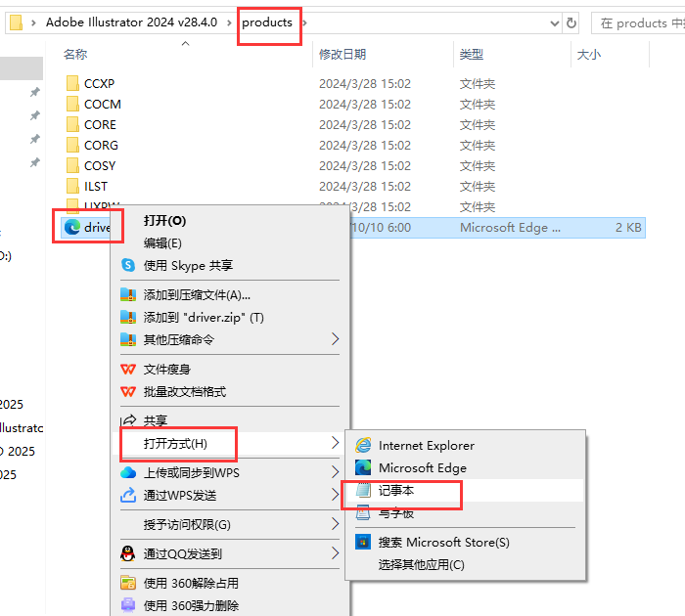This screenshot has height=616, width=685.
Task: Sort by 名称 column header
Action: 75,54
